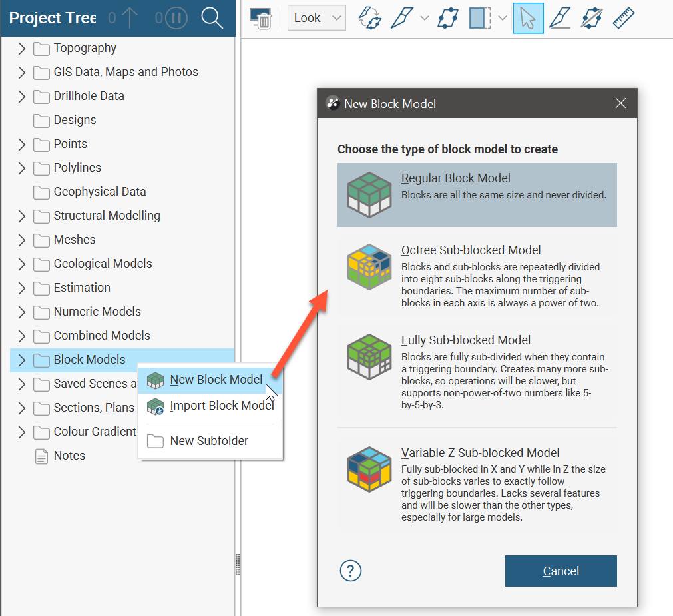Screen dimensions: 673x616
Task: Select the Block Models folder label
Action: coord(89,360)
